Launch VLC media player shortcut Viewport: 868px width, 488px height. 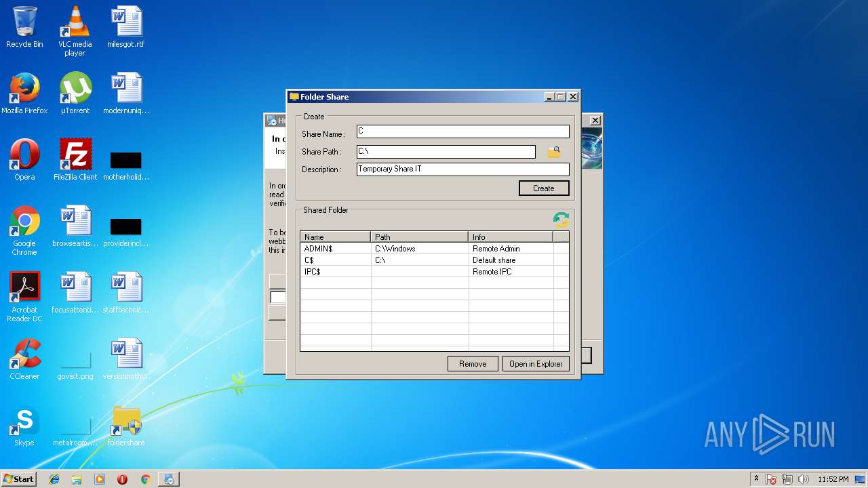[75, 31]
